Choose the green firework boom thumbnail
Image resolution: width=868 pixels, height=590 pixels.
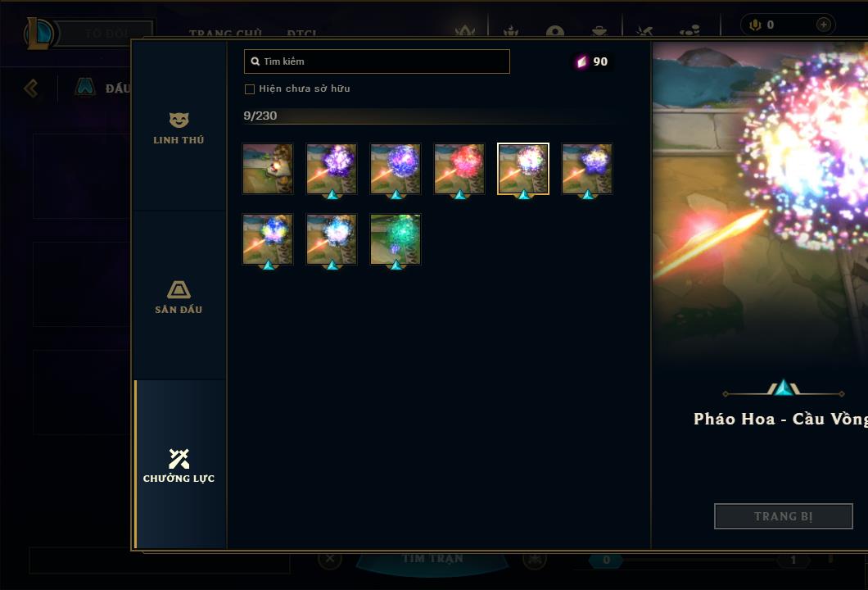click(396, 239)
